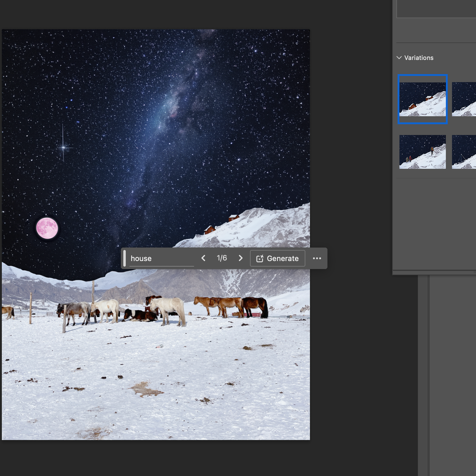Edit the 'house' prompt field
The image size is (476, 476).
coord(162,258)
